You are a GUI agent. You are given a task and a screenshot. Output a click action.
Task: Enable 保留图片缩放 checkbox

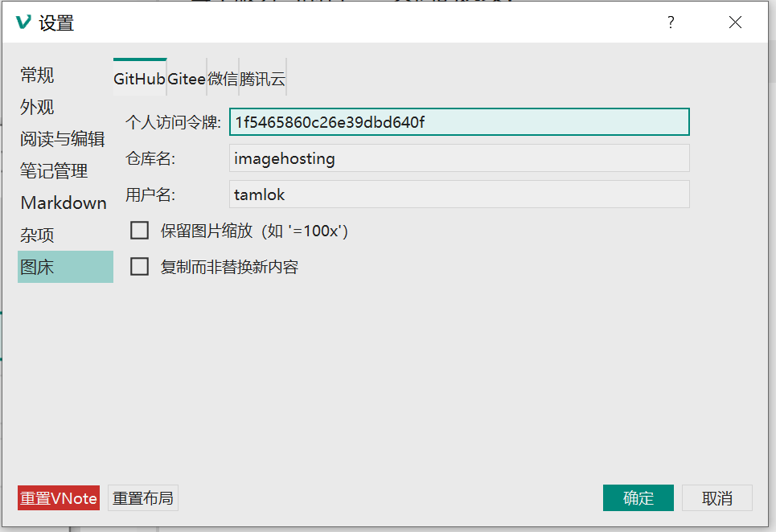(139, 231)
